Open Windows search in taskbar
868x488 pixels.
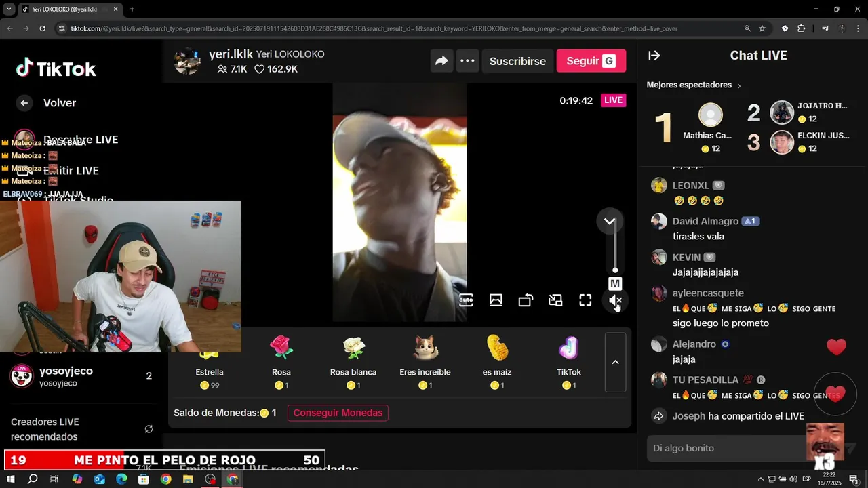[32, 479]
